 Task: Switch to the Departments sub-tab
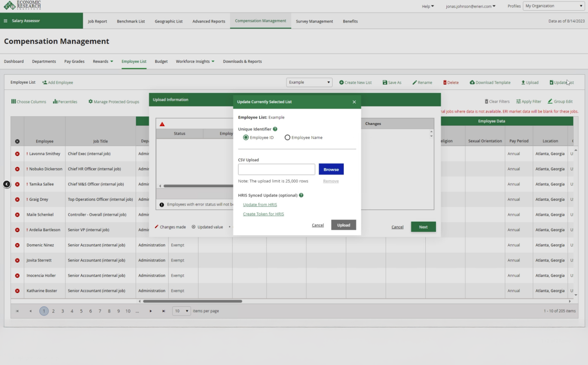pos(44,61)
